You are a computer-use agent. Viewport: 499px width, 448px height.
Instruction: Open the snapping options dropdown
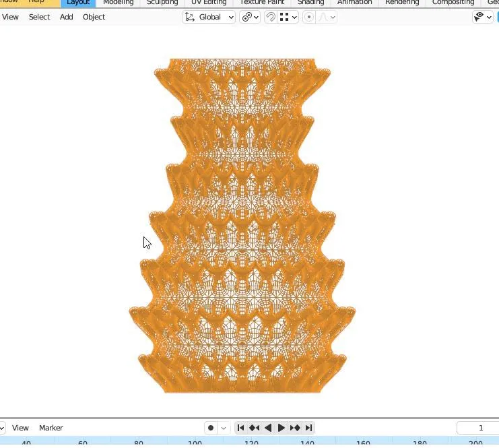289,17
